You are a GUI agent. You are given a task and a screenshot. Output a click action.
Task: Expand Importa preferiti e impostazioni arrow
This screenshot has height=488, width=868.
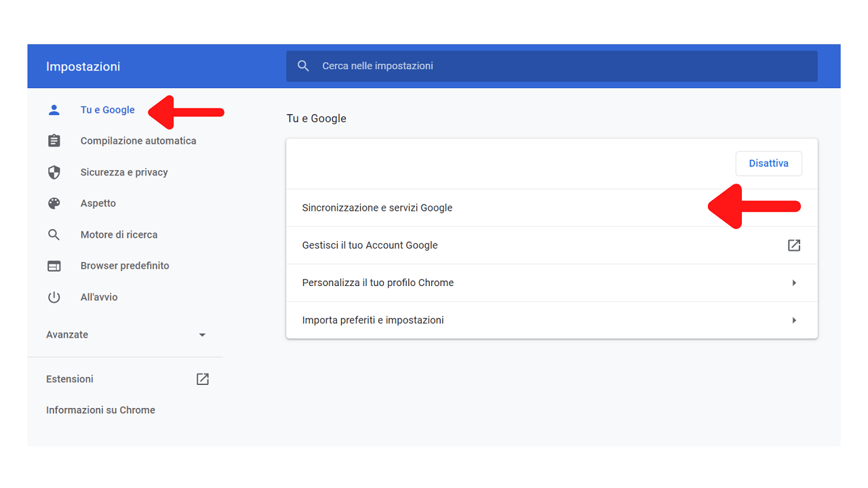point(794,320)
